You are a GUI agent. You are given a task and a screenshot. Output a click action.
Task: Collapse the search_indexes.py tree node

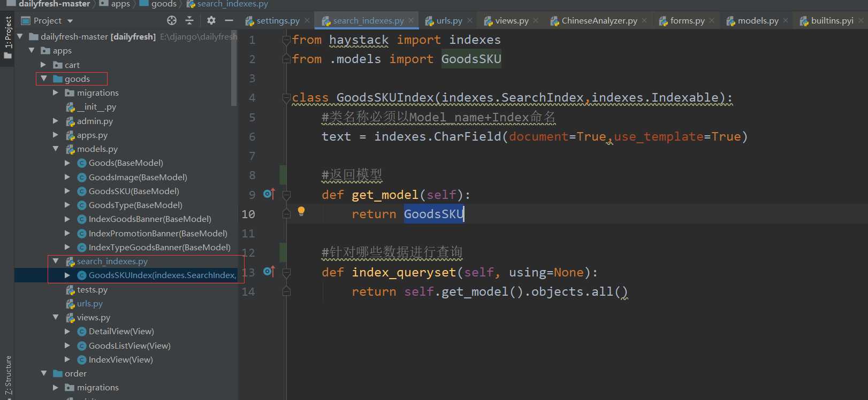coord(56,261)
